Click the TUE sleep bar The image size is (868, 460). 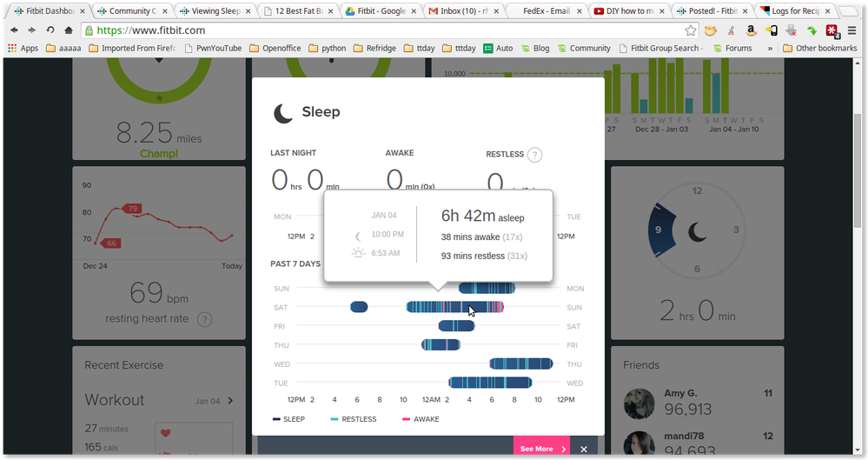point(490,383)
